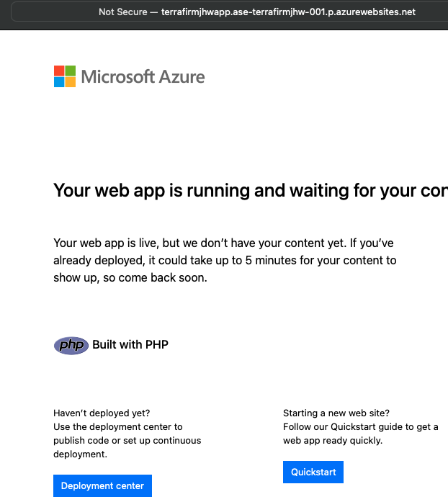Click the "Microsoft Azure" wordmark text
Screen dimensions: 448x502
click(x=143, y=76)
